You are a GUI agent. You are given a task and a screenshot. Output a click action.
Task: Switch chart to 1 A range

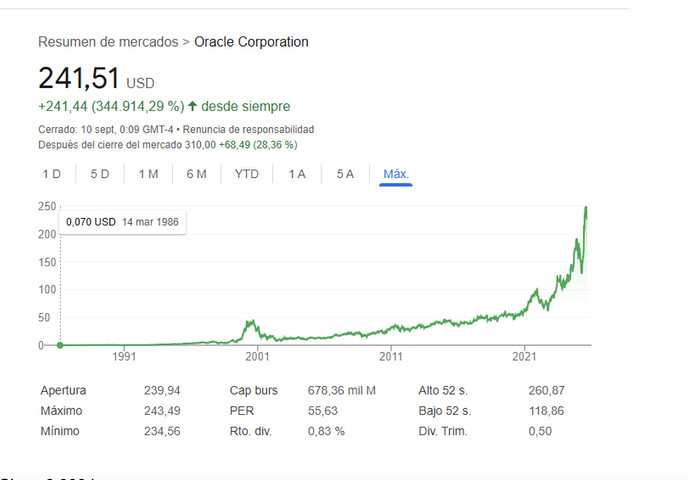point(297,174)
